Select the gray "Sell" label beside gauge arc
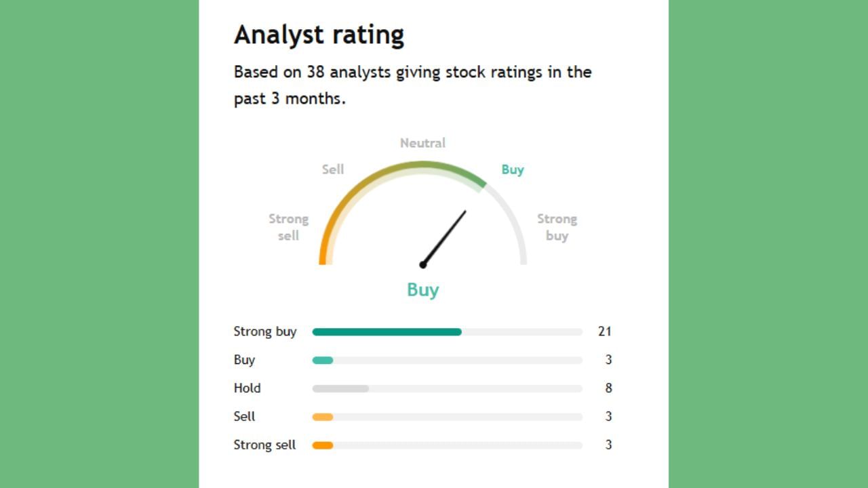The height and width of the screenshot is (488, 868). (x=333, y=169)
